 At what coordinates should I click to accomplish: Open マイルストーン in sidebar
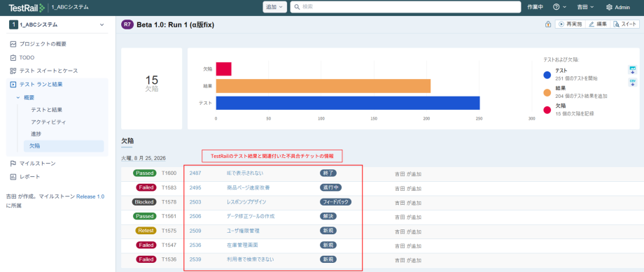point(37,164)
